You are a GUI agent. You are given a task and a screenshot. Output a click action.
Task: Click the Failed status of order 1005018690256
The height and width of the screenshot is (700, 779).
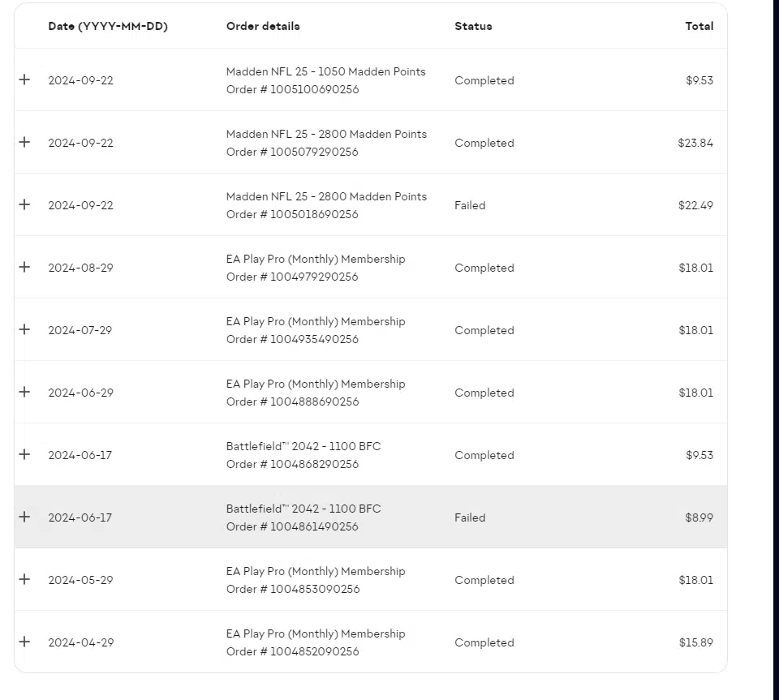tap(470, 205)
